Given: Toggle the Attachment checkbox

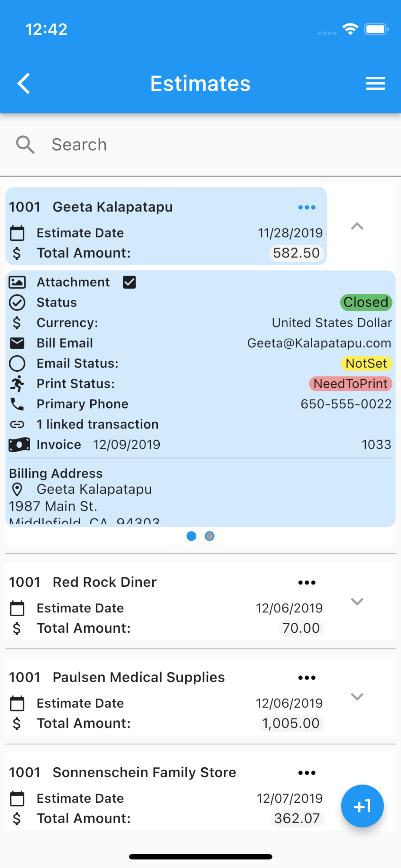Looking at the screenshot, I should [129, 282].
